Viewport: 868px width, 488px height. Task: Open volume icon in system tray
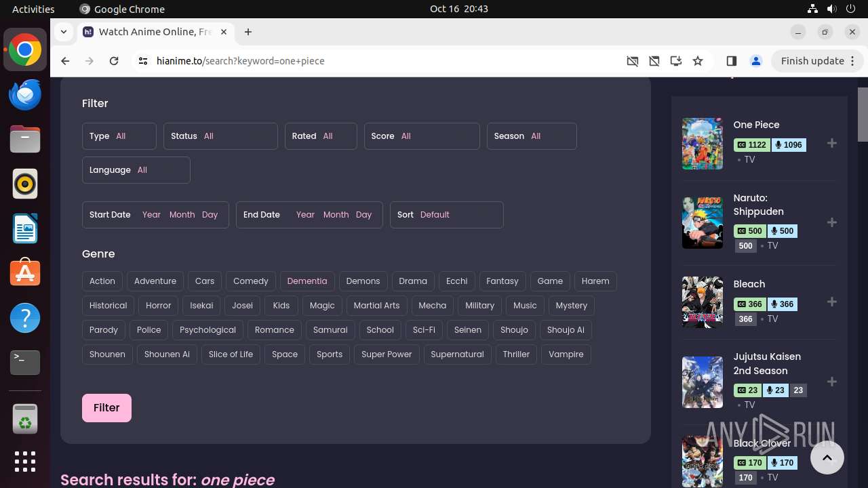tap(832, 9)
